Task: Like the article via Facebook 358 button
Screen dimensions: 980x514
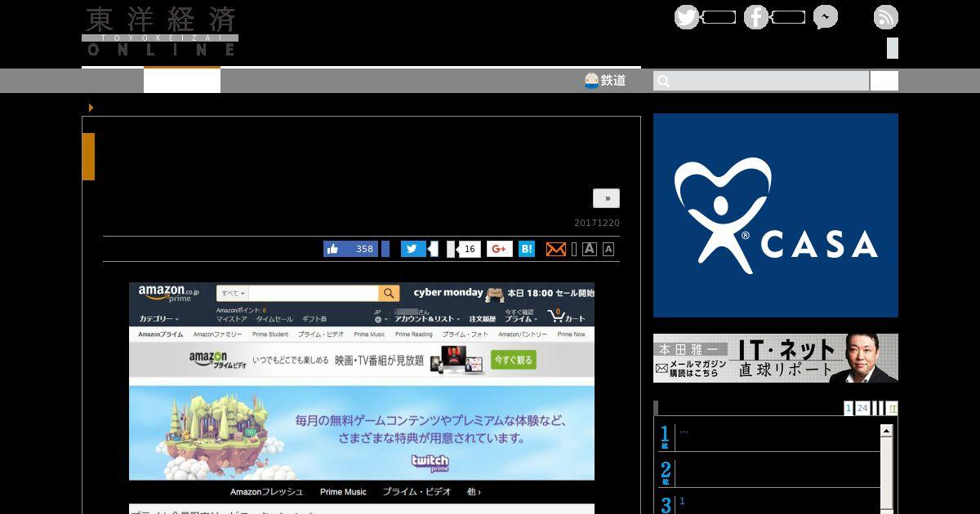Action: pyautogui.click(x=351, y=249)
